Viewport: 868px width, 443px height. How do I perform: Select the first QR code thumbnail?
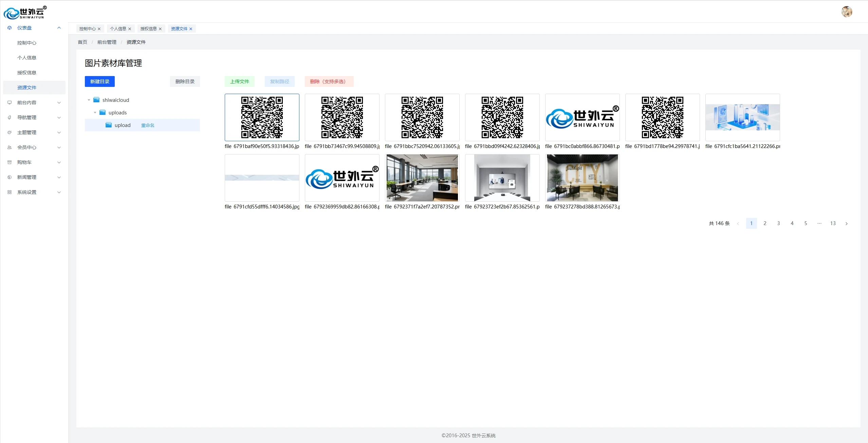(x=262, y=117)
